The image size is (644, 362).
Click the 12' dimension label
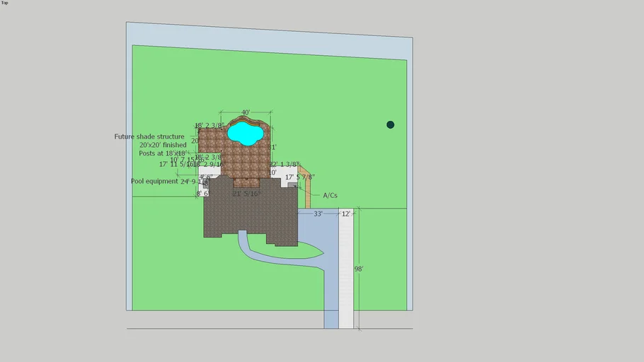tap(346, 214)
